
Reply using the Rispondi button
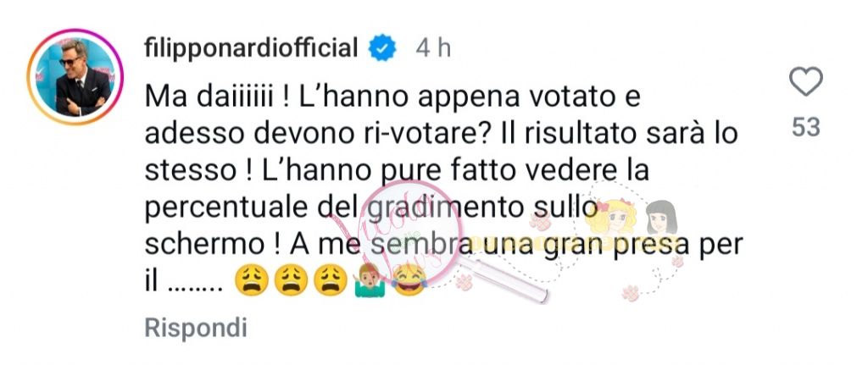[x=196, y=328]
